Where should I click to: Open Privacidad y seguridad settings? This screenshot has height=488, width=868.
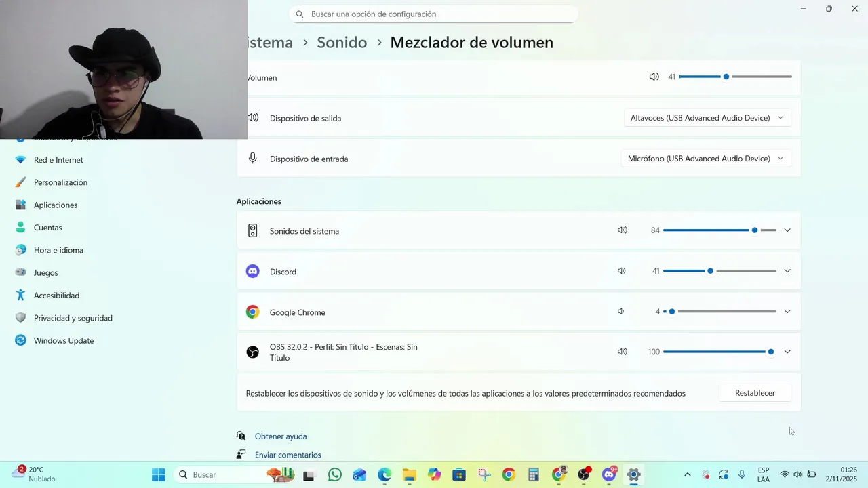pos(73,318)
